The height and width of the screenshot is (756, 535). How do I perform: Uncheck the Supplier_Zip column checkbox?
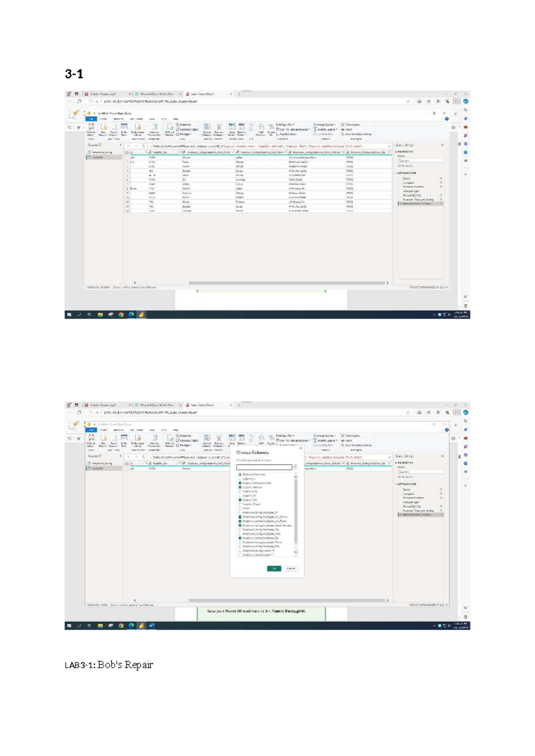[240, 500]
